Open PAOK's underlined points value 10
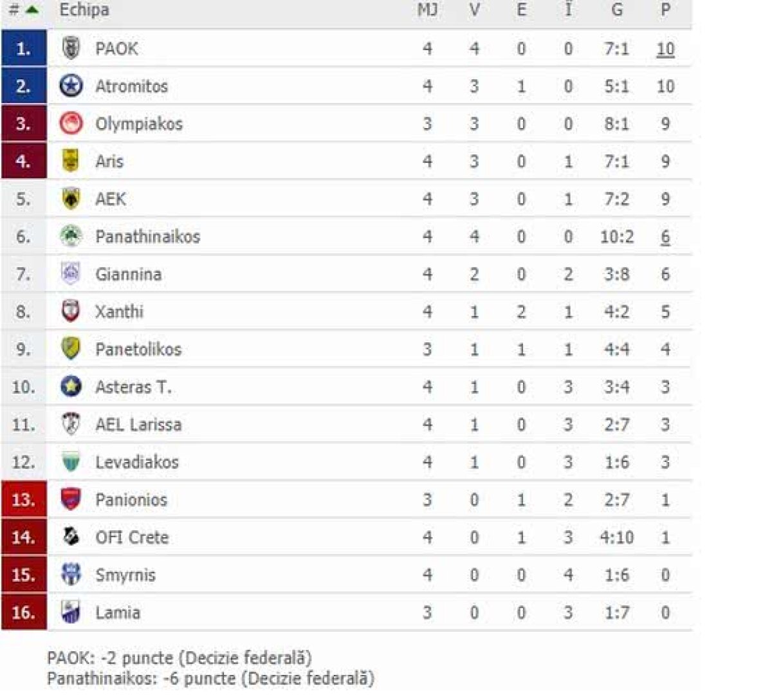The width and height of the screenshot is (772, 700). 665,48
